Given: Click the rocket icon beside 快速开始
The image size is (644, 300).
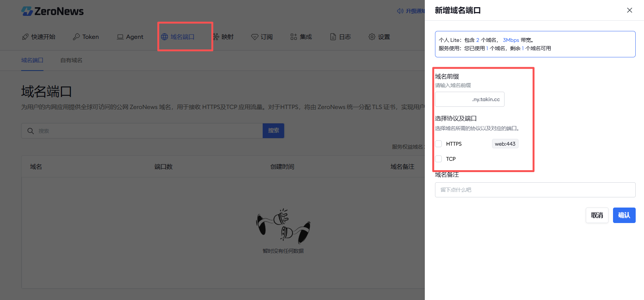Looking at the screenshot, I should point(25,37).
